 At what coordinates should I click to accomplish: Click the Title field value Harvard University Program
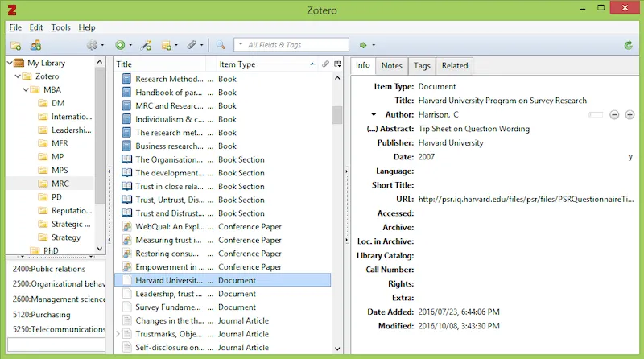coord(502,101)
